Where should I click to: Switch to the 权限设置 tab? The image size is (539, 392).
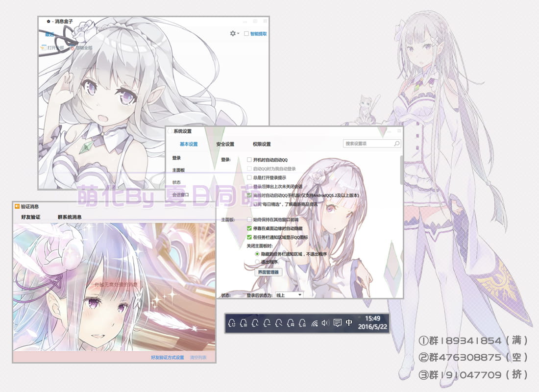point(262,144)
